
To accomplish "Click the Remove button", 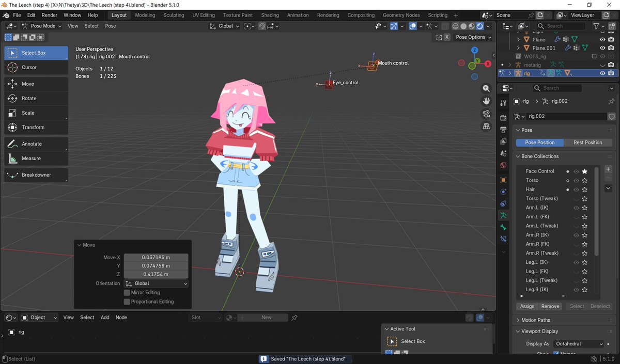I will pyautogui.click(x=550, y=306).
